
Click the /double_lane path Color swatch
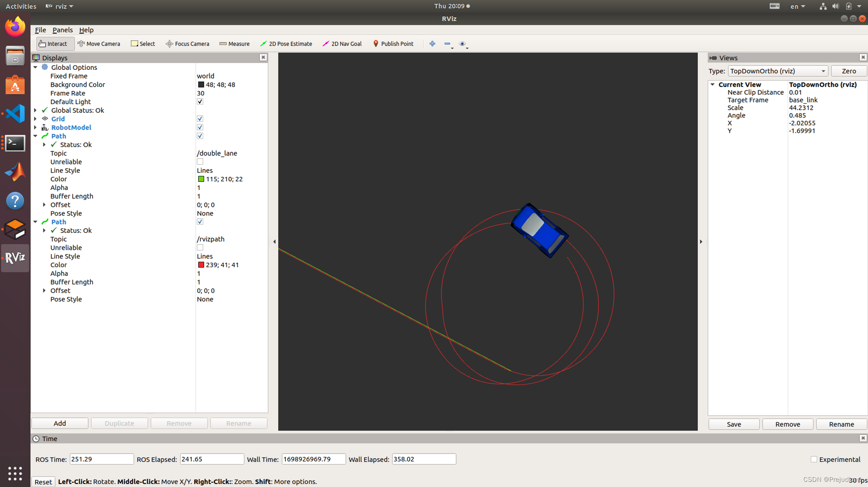tap(201, 179)
